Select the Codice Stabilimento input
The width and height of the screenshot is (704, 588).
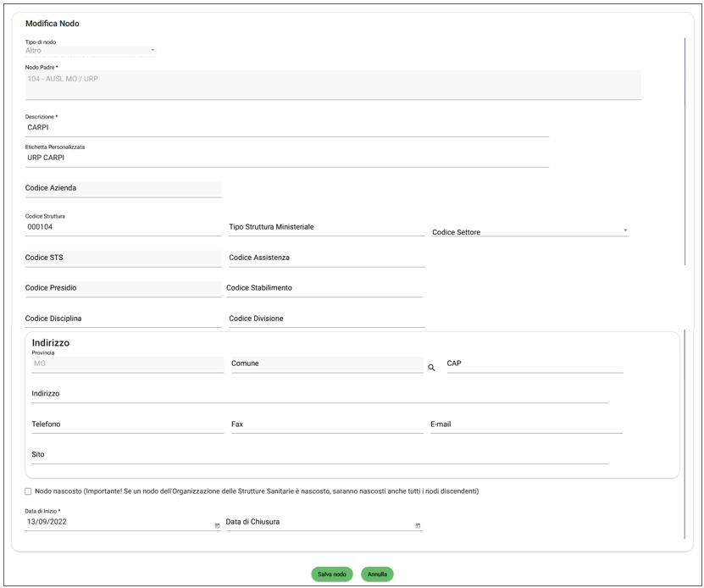(324, 288)
